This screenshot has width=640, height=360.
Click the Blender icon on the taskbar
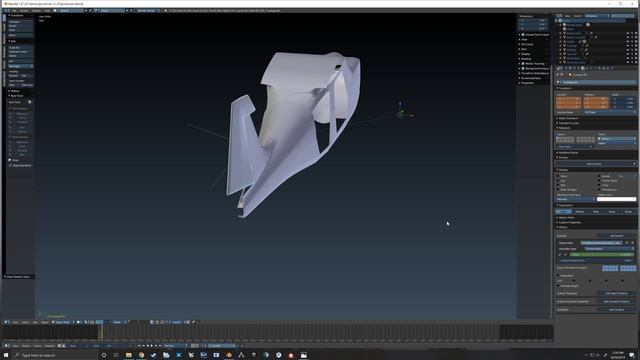click(x=229, y=355)
